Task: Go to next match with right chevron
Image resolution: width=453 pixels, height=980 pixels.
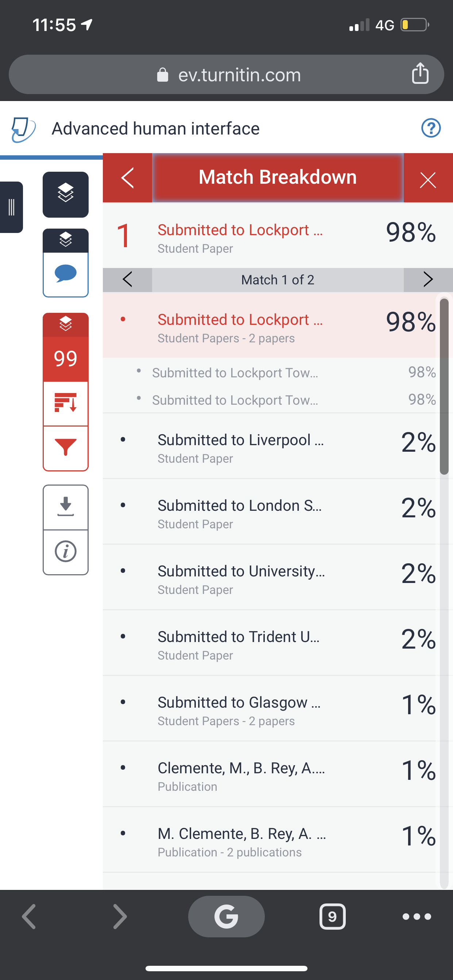Action: (428, 280)
